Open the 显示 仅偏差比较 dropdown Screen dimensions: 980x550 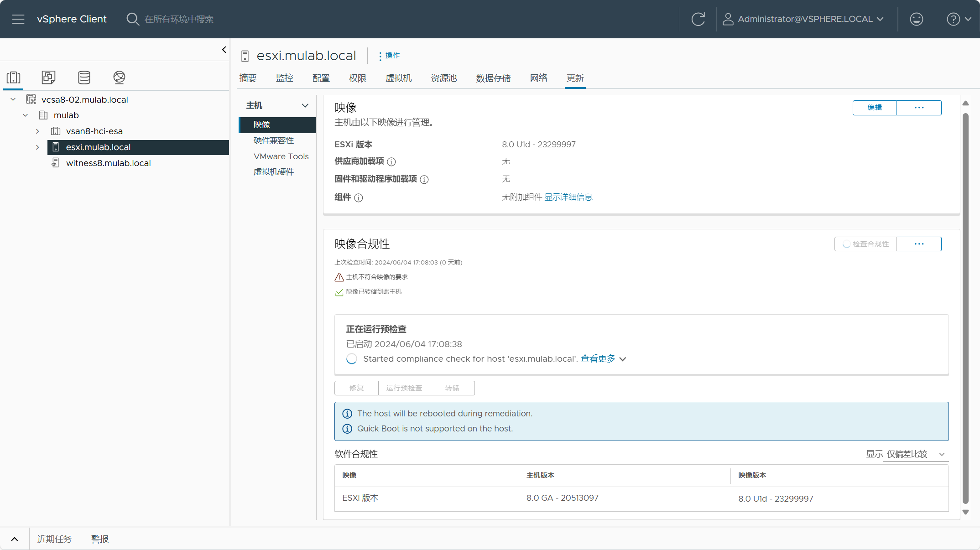[x=915, y=454]
